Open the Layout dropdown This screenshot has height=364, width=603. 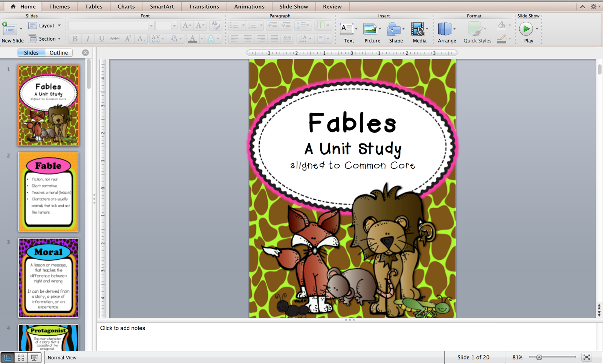(45, 26)
